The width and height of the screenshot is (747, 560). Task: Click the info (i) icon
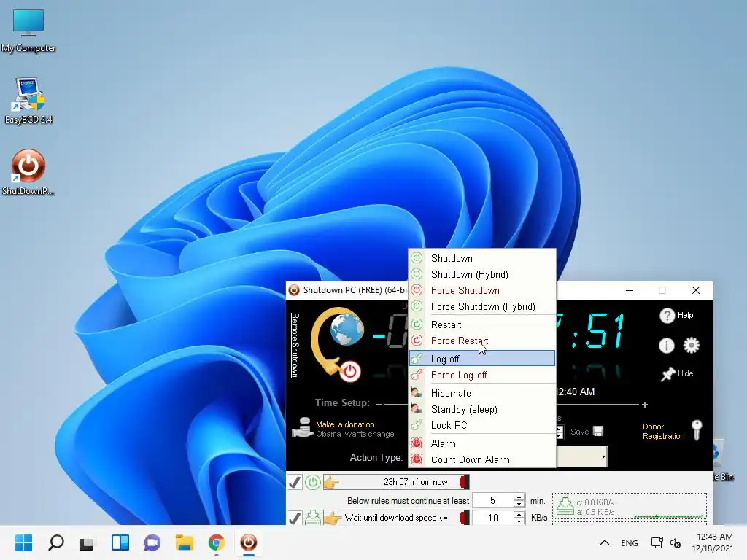(x=666, y=345)
